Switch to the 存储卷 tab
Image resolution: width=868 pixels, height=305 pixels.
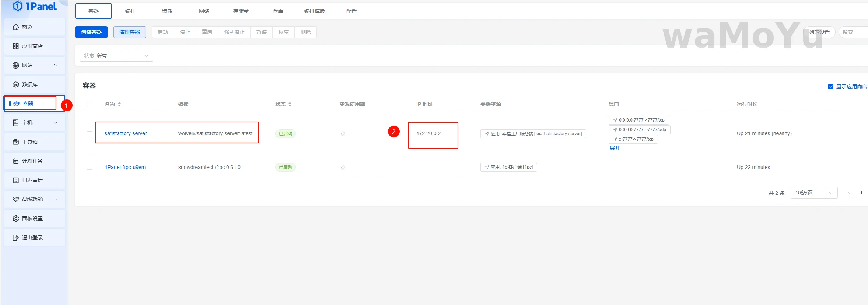coord(241,11)
